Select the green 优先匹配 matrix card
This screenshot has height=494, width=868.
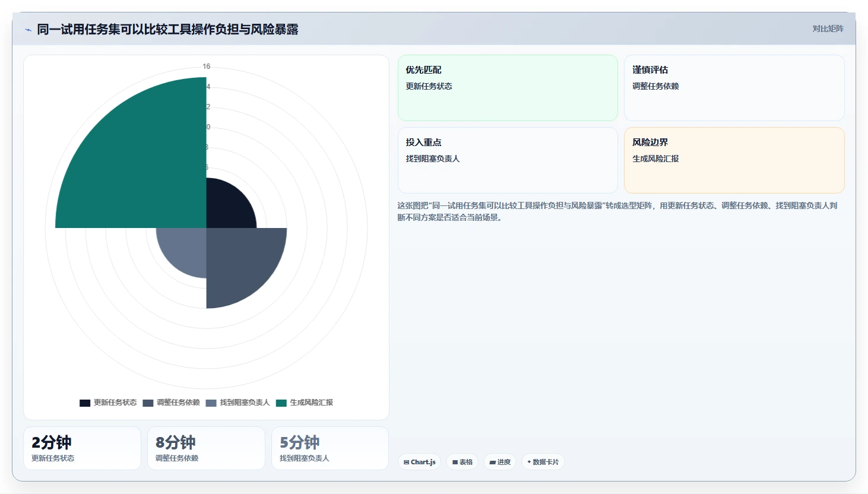pos(508,88)
